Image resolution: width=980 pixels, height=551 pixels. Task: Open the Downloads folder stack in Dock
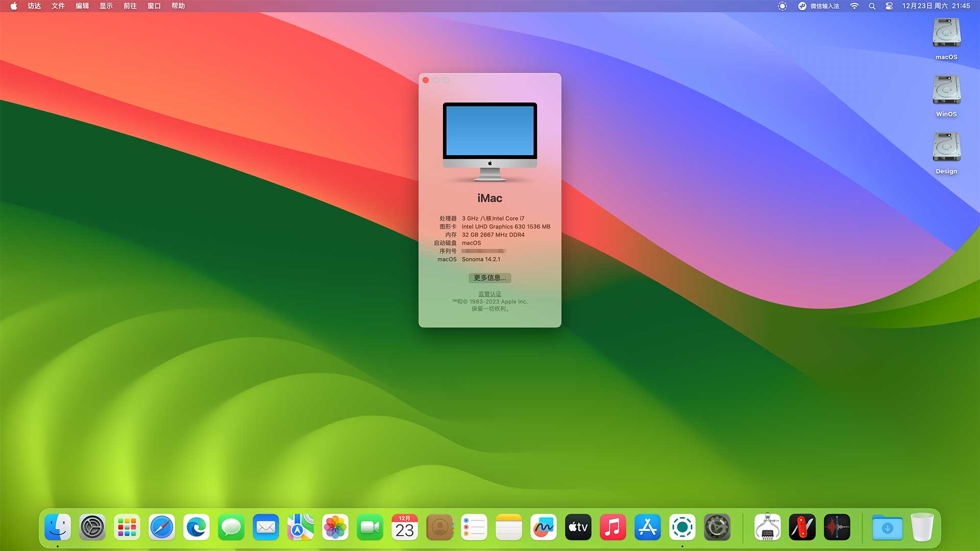pos(887,527)
